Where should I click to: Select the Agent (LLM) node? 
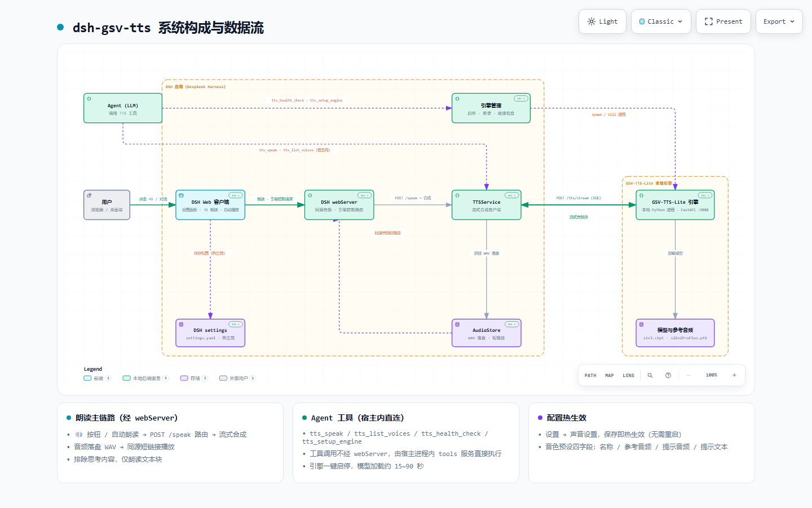(123, 108)
